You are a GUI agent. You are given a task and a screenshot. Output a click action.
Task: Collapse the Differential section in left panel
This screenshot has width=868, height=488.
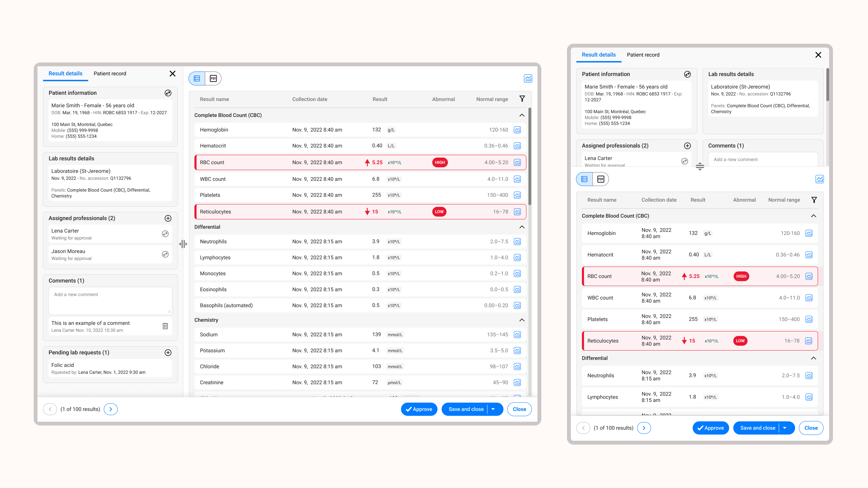pos(521,227)
